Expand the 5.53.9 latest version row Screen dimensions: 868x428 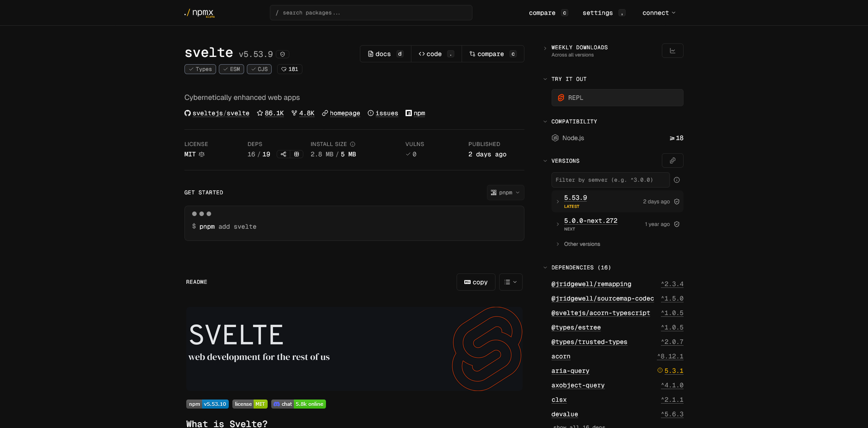558,202
